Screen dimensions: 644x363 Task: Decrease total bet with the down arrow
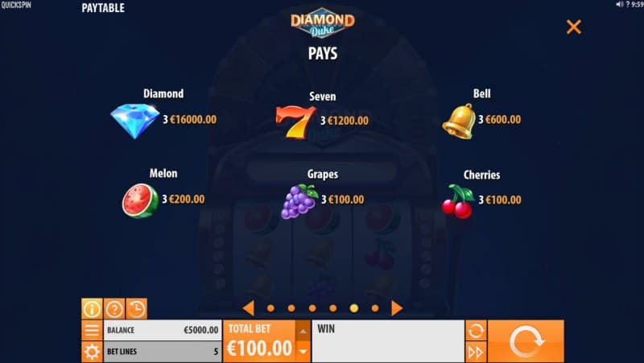click(303, 352)
